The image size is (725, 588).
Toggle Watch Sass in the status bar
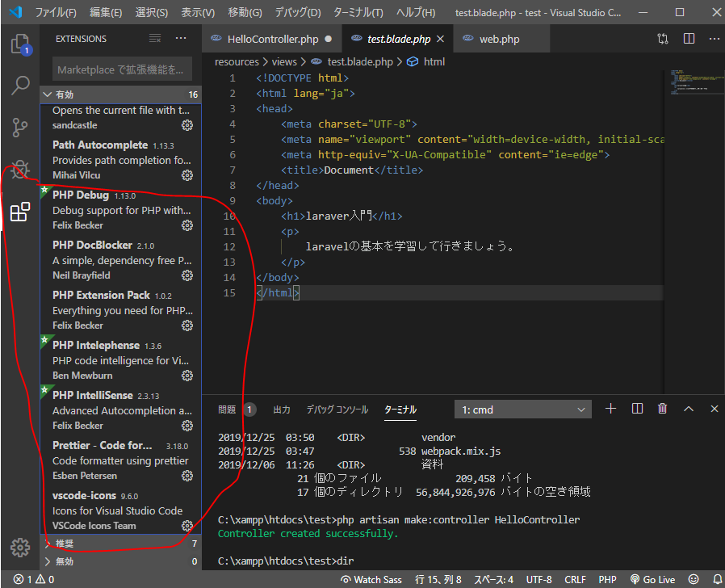tap(371, 579)
